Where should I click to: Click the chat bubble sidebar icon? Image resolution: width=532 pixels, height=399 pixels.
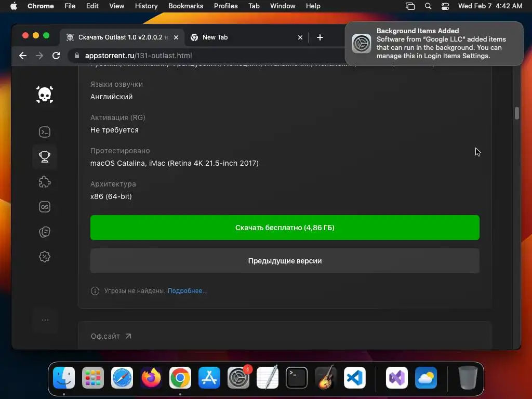pyautogui.click(x=45, y=232)
